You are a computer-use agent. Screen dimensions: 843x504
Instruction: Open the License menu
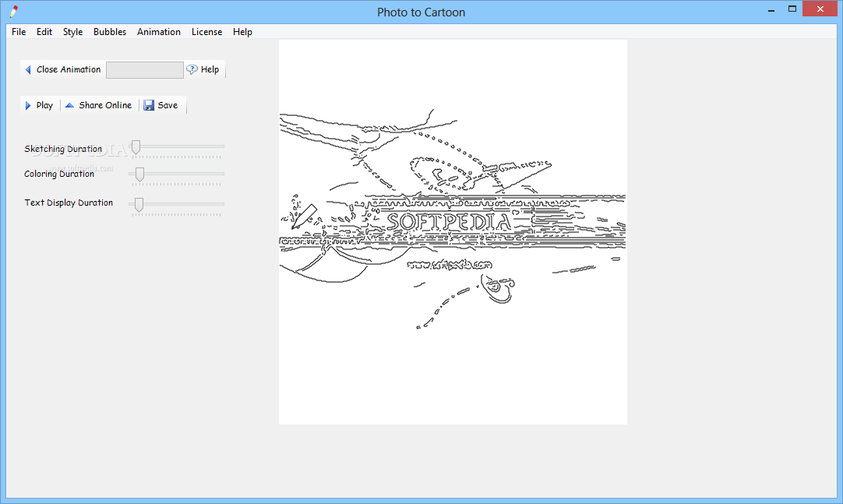click(x=206, y=32)
